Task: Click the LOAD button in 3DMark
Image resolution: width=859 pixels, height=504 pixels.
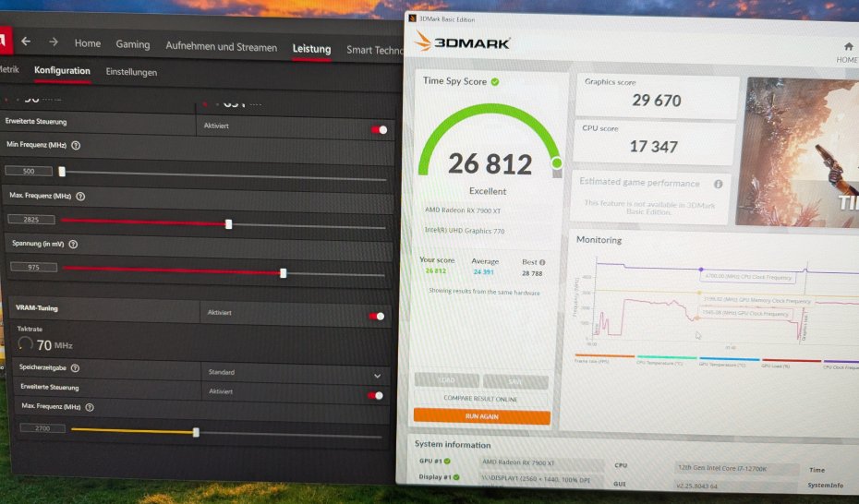Action: tap(446, 380)
